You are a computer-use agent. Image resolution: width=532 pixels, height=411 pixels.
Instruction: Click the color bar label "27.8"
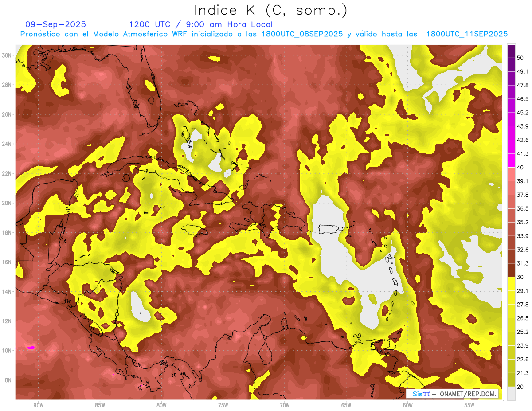(x=523, y=305)
